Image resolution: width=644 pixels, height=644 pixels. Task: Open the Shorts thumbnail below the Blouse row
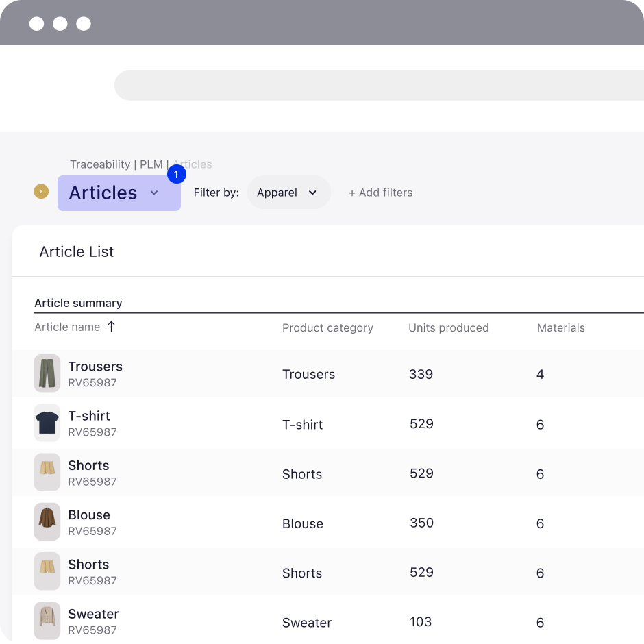coord(47,571)
